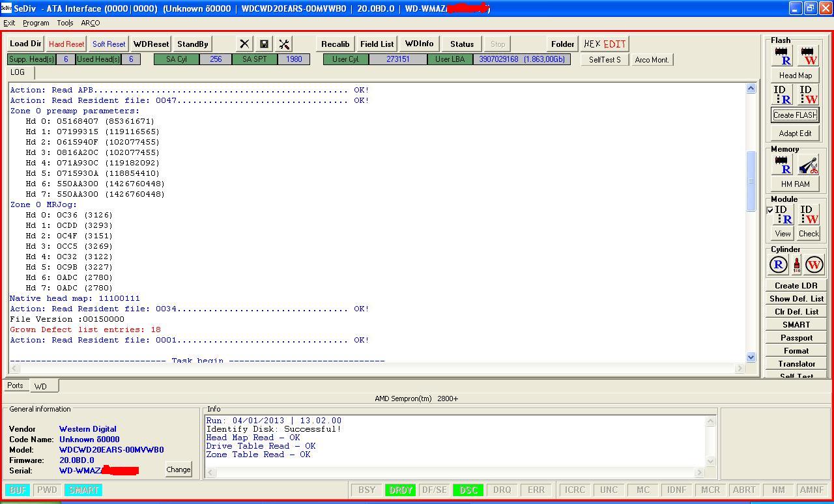Click the Folder button
The width and height of the screenshot is (834, 504).
563,44
